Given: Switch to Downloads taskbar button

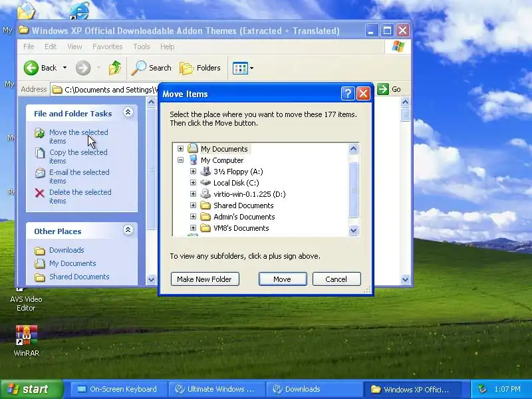Looking at the screenshot, I should click(314, 389).
